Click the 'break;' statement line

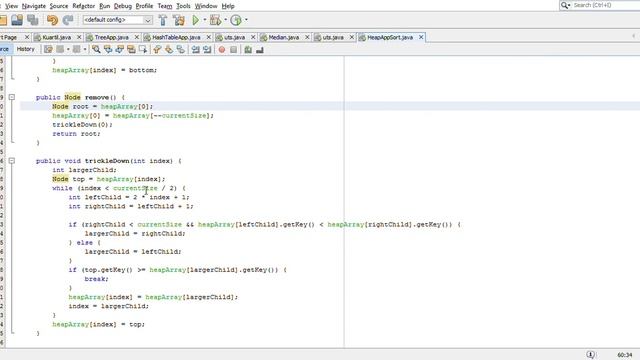96,279
